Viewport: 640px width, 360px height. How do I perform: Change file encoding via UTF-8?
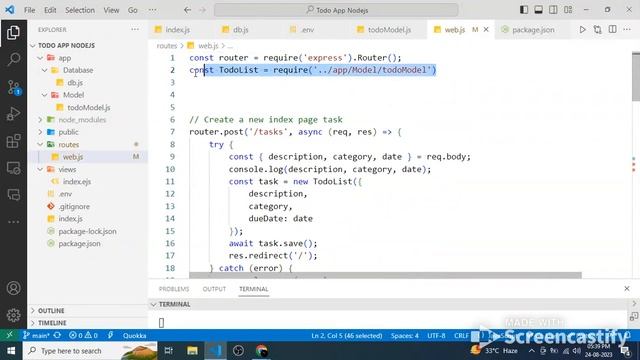click(436, 336)
